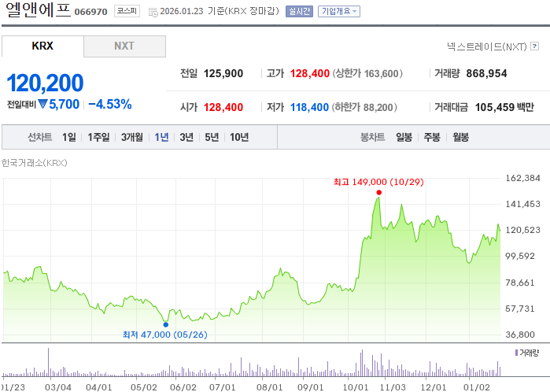Click the 03/04 x-axis date label
Viewport: 550px width, 392px height.
pos(58,387)
